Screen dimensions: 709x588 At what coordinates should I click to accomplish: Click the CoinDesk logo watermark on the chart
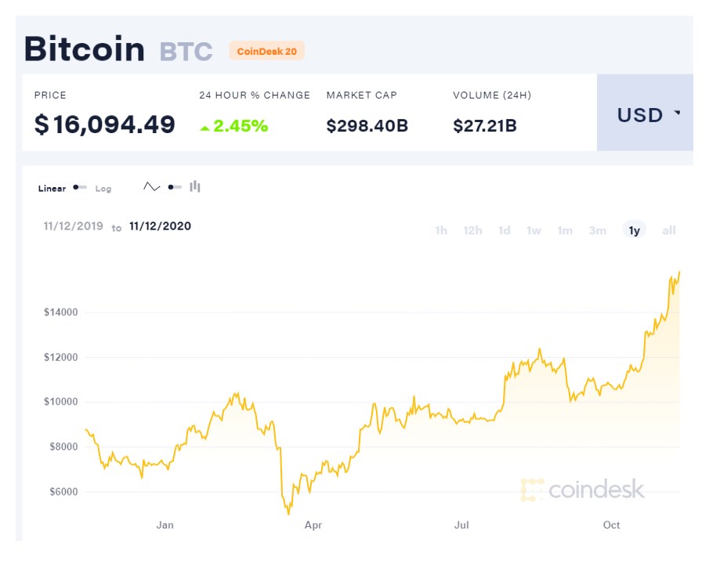tap(584, 490)
